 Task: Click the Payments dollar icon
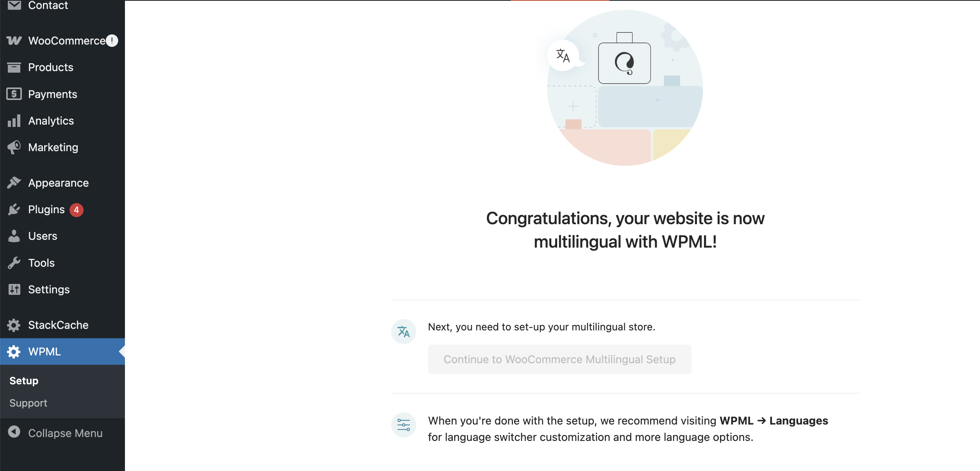pos(14,94)
